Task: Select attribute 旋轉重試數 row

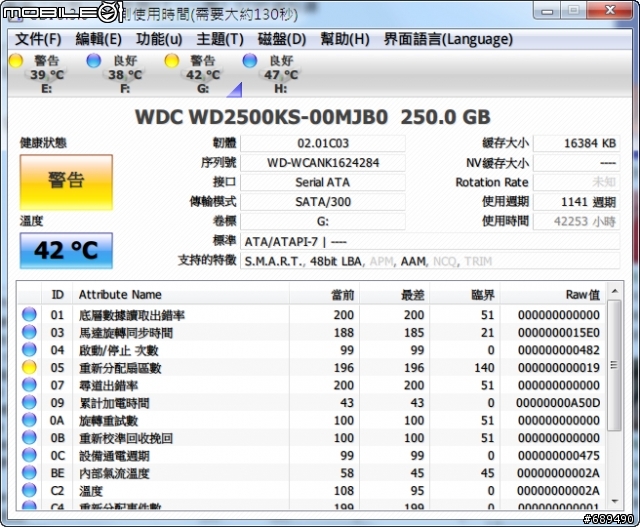Action: (311, 420)
